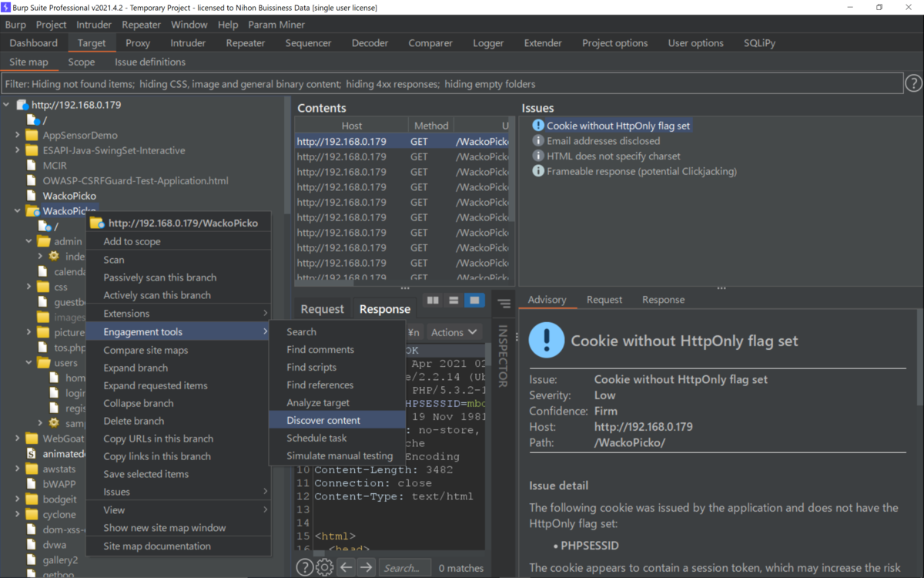
Task: Open the Proxy tab
Action: click(138, 43)
